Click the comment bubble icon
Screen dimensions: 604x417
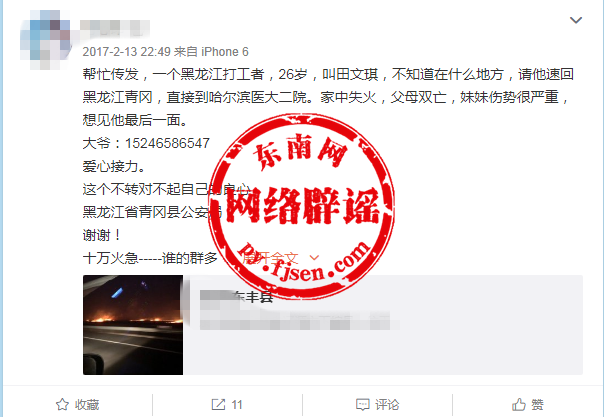(362, 405)
